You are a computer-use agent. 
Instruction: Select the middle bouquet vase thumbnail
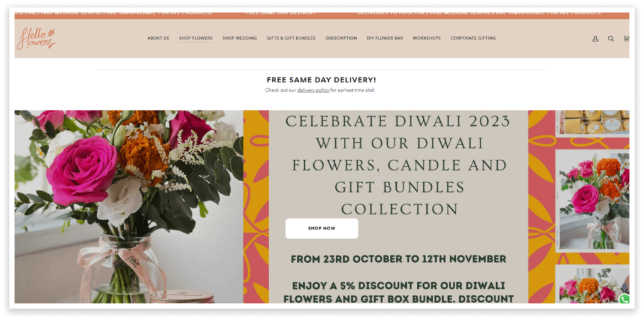click(594, 201)
